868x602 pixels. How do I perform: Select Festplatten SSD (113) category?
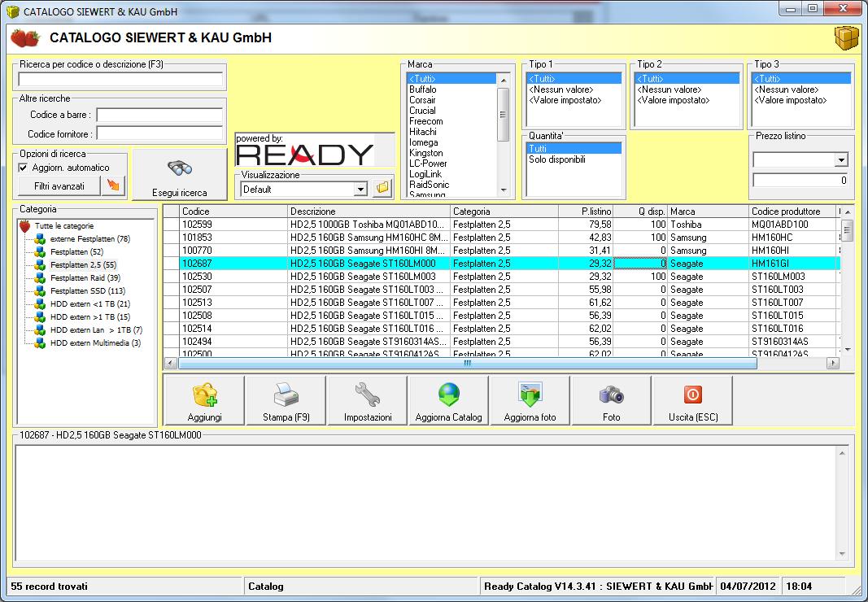(87, 291)
